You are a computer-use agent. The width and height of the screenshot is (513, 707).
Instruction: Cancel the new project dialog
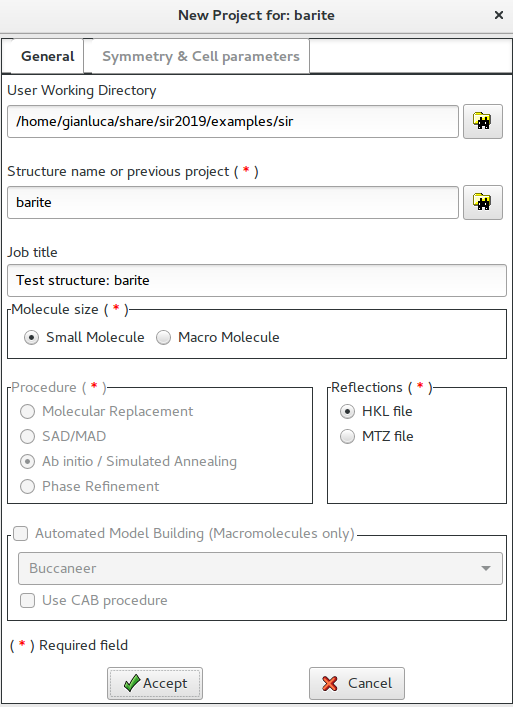coord(357,684)
